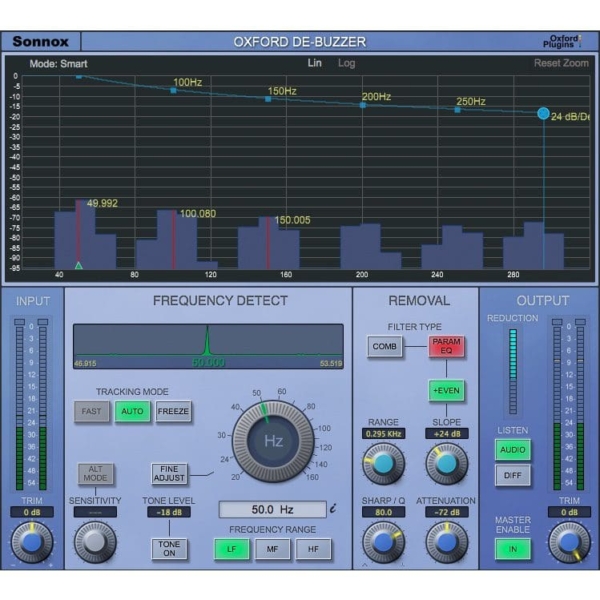Switch listen mode to AUDIO

513,450
